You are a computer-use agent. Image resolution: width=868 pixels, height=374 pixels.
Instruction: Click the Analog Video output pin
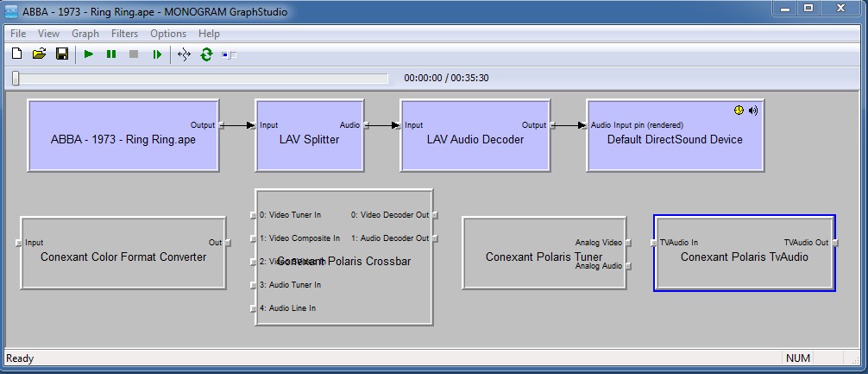[x=629, y=243]
